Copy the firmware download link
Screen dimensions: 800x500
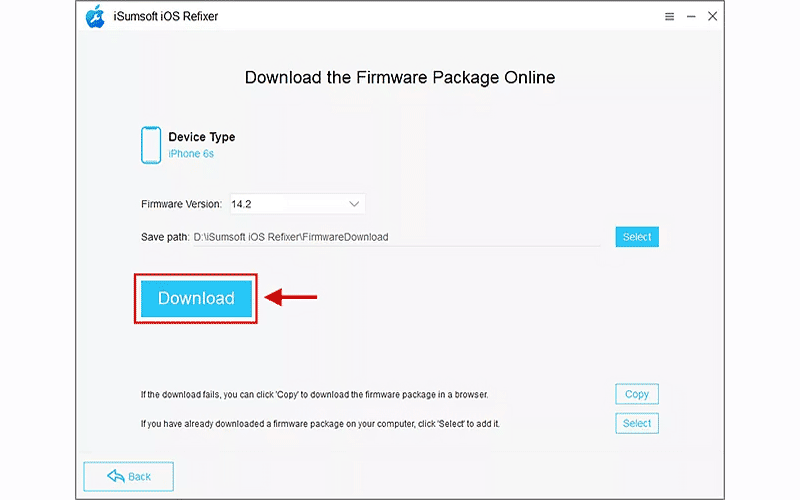coord(637,394)
